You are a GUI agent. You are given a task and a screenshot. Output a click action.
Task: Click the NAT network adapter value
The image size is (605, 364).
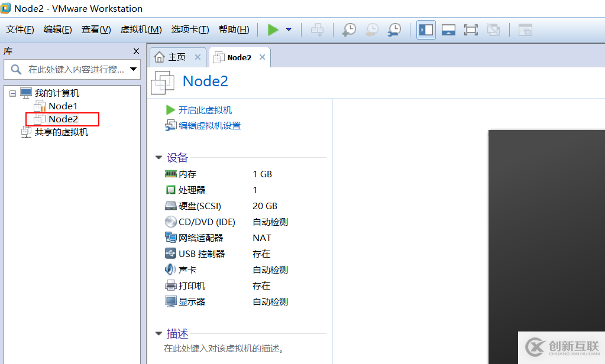[x=262, y=238]
